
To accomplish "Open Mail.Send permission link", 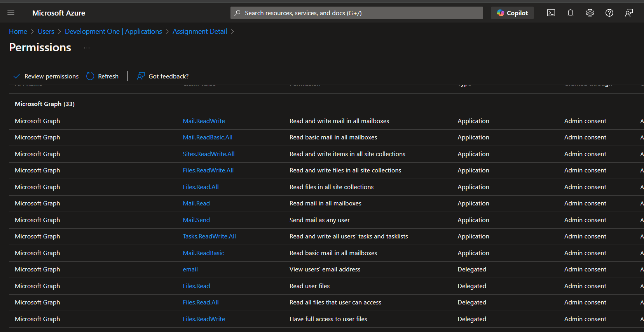I will click(196, 220).
